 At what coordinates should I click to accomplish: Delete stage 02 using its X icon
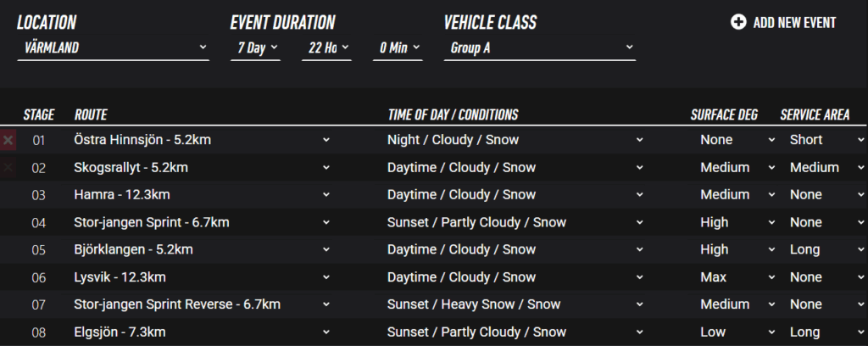pos(8,168)
